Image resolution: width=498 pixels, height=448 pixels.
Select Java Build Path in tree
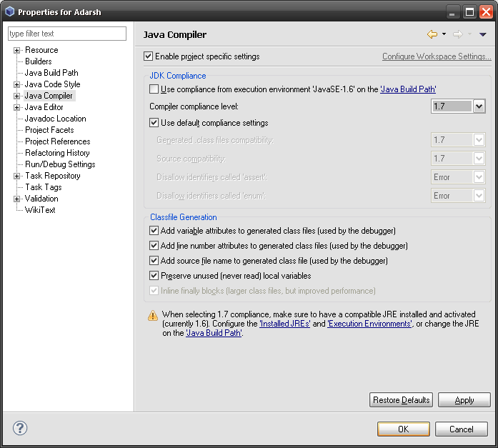pos(51,73)
